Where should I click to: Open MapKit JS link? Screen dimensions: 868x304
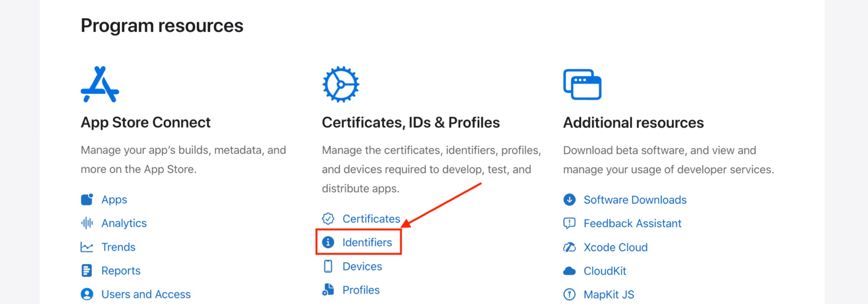pos(609,295)
